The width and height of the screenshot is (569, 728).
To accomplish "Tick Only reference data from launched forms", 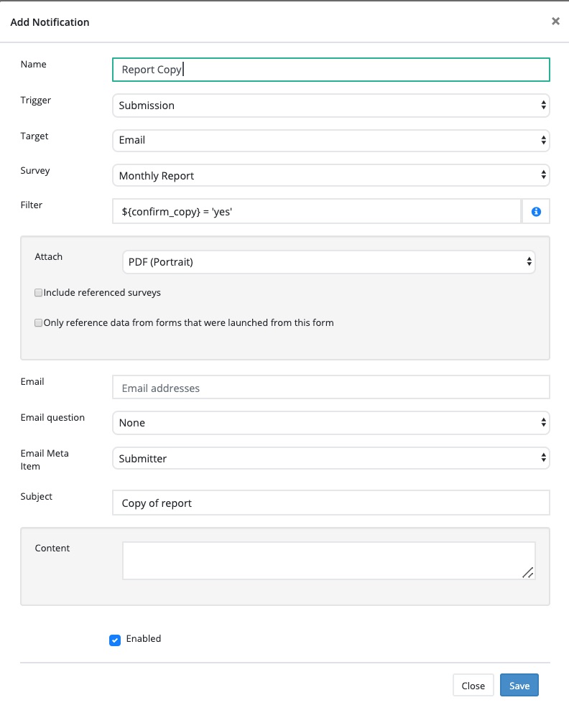I will click(x=39, y=323).
